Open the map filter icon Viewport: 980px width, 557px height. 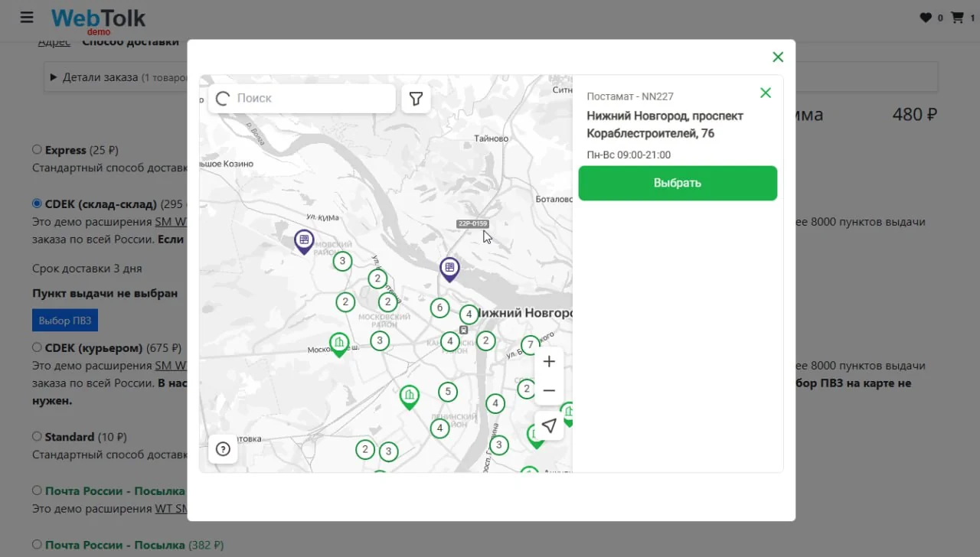coord(416,99)
